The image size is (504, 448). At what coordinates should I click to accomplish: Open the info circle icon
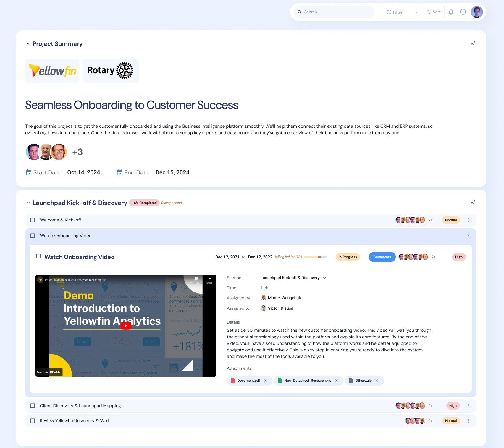point(463,12)
